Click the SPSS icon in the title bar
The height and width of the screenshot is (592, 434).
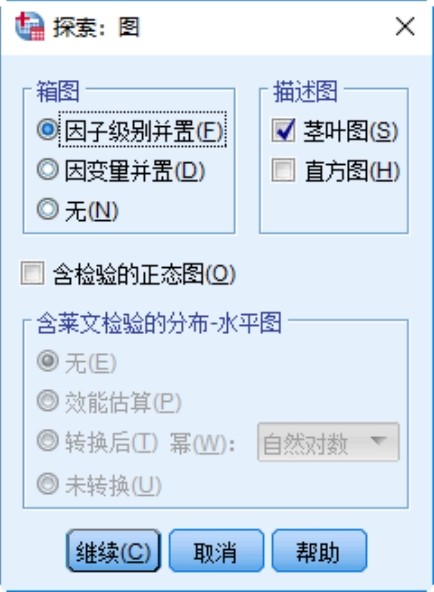pyautogui.click(x=29, y=26)
